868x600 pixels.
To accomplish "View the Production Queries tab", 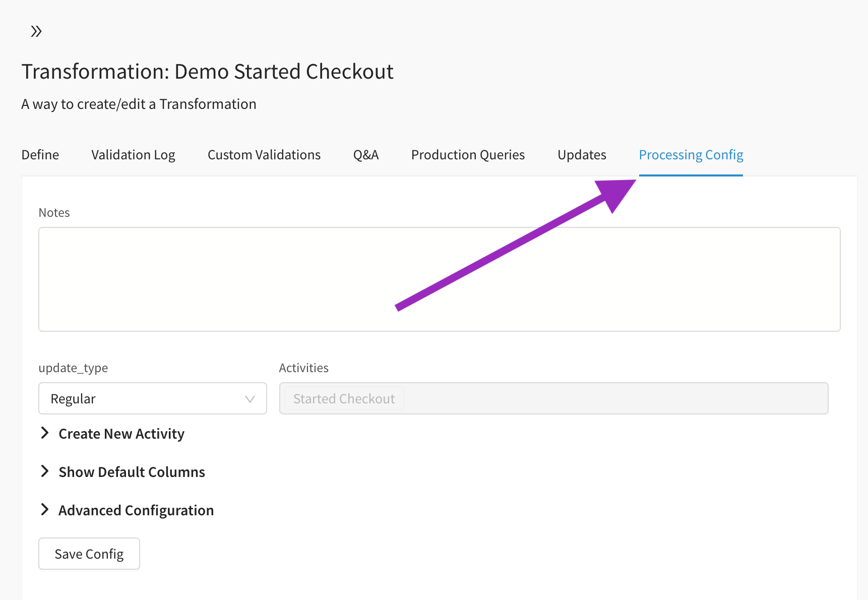I will click(468, 155).
